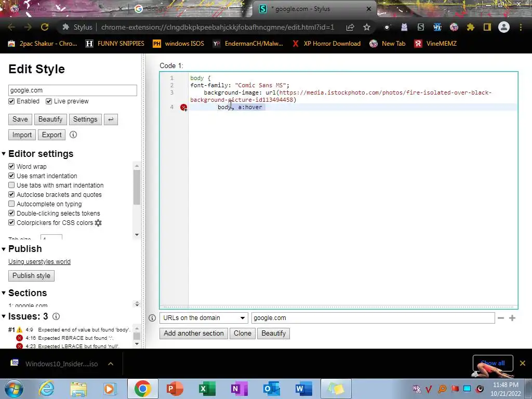This screenshot has width=532, height=399.
Task: Open Excel from the taskbar
Action: (207, 389)
